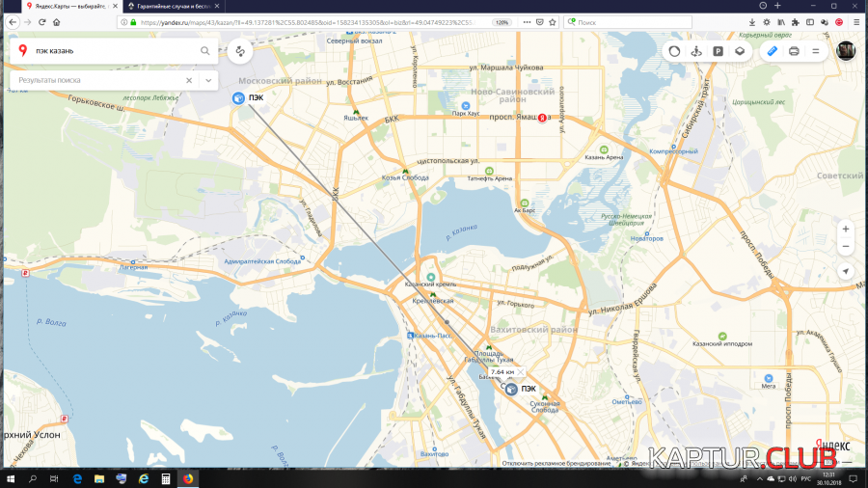Open the Firefox library icon
Screen dimensions: 868x488
pos(781,23)
